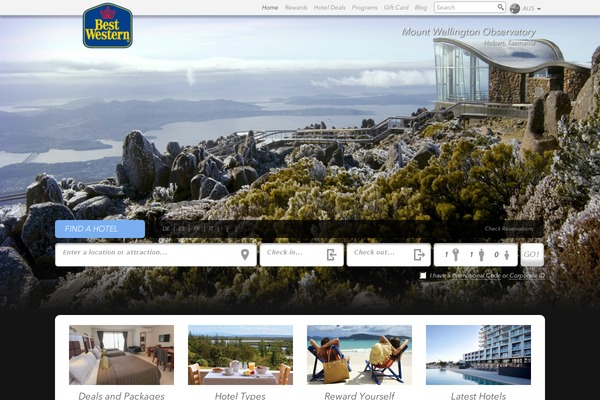Open the Hotel Deals menu item

coord(329,7)
